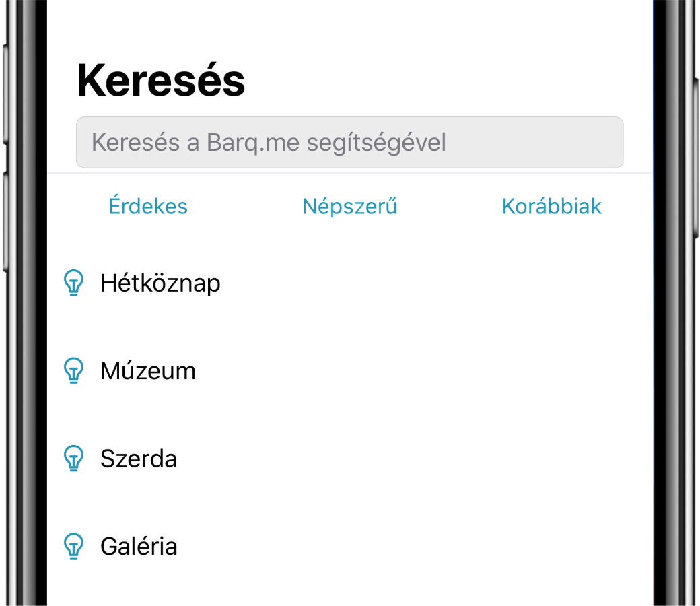Select the Hétköznap suggestion text

pos(160,283)
